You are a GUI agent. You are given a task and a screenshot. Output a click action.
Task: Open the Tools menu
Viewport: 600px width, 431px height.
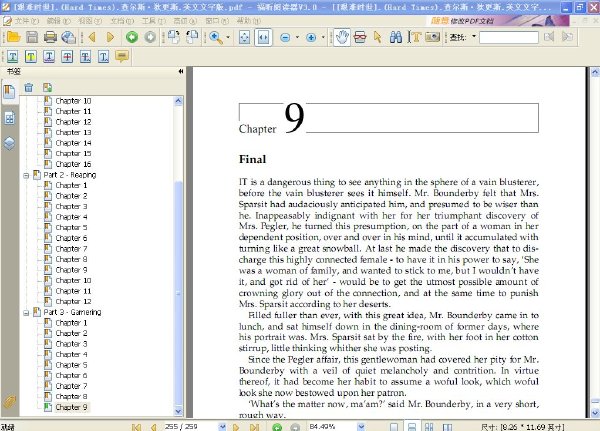tap(154, 21)
